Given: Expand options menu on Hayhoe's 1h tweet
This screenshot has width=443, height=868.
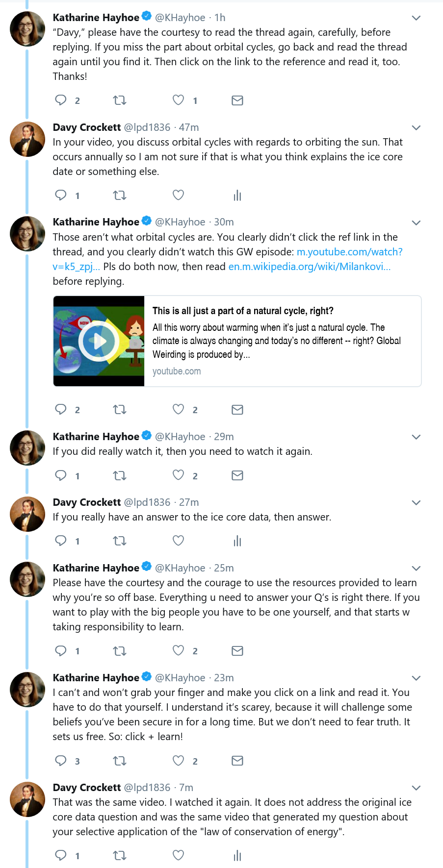Looking at the screenshot, I should coord(416,18).
